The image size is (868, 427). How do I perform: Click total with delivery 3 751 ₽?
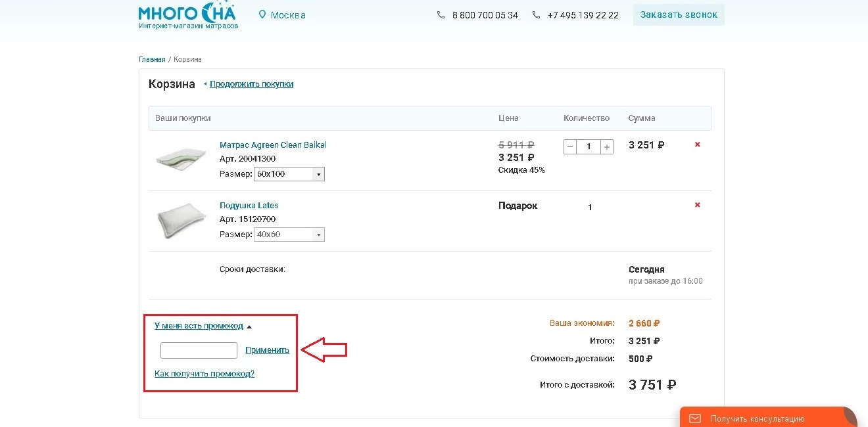(x=652, y=385)
